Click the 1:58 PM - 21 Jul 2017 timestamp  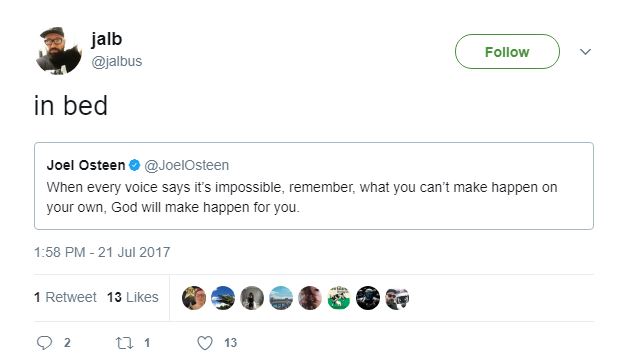coord(102,252)
